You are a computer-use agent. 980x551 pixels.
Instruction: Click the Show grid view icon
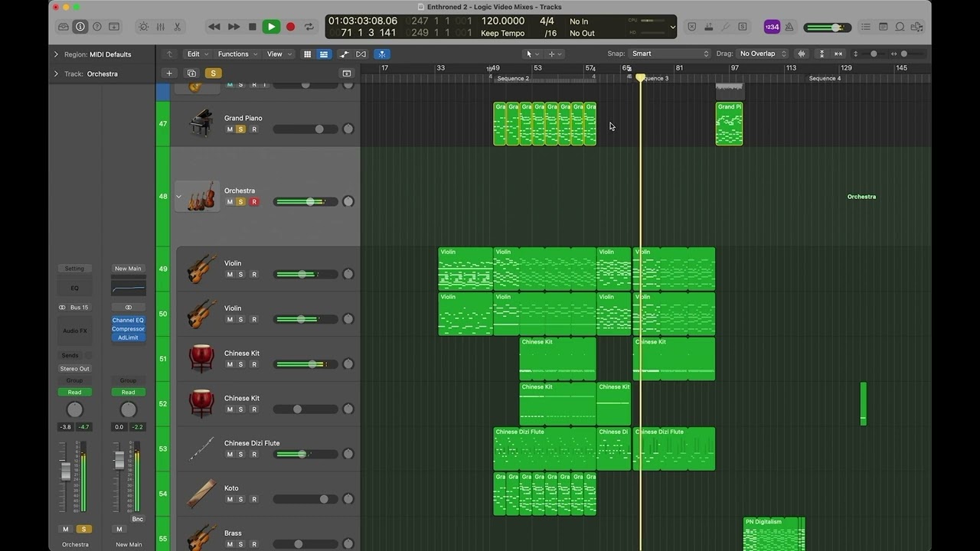coord(307,54)
